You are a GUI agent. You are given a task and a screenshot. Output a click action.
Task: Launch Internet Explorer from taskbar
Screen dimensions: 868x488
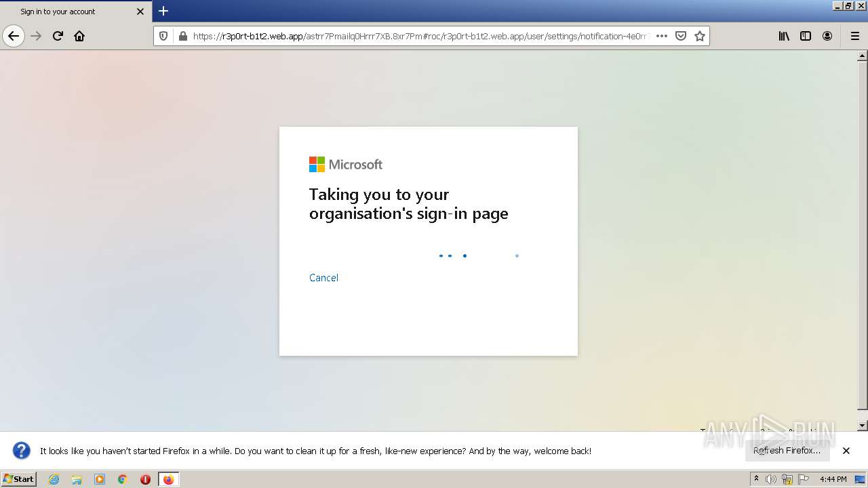54,479
